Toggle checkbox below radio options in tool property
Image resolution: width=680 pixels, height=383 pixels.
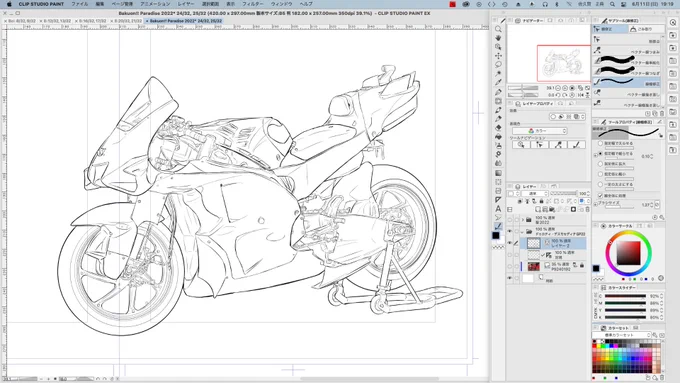pos(601,195)
